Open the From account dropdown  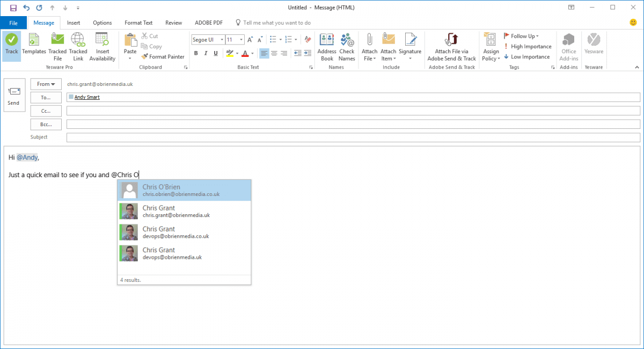[x=46, y=84]
